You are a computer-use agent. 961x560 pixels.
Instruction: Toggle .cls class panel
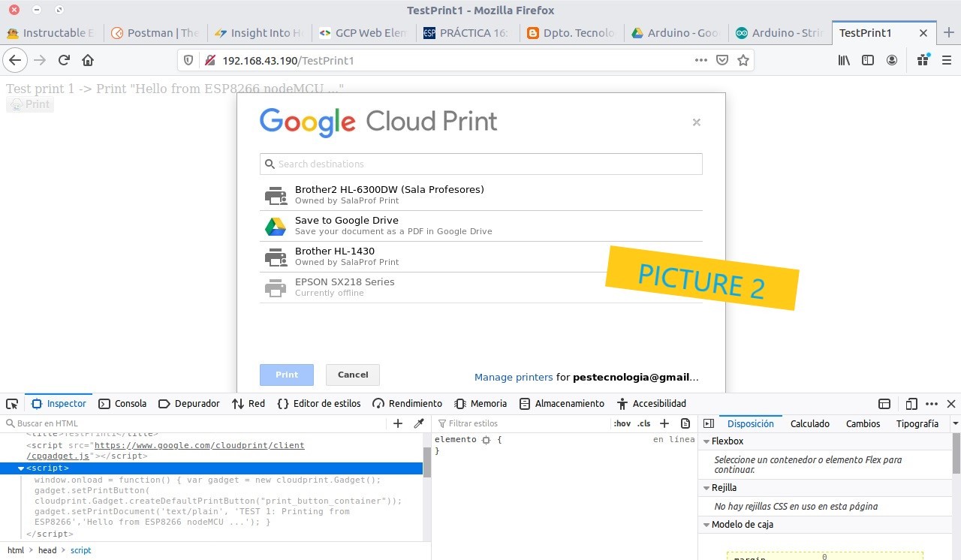pyautogui.click(x=644, y=423)
